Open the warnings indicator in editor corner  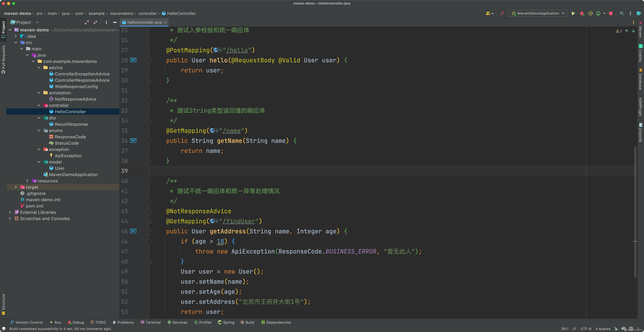click(x=619, y=31)
